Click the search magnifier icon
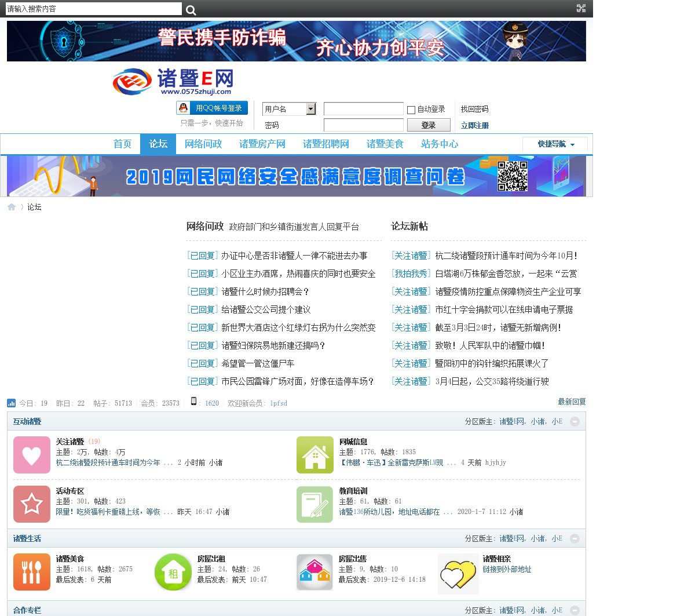The image size is (695, 616). pos(191,10)
